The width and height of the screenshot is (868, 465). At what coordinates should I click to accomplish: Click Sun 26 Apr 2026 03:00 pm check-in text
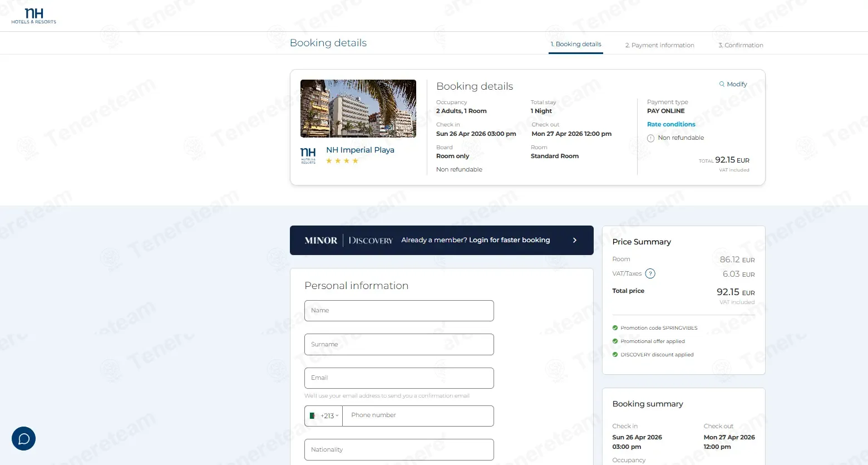[476, 134]
